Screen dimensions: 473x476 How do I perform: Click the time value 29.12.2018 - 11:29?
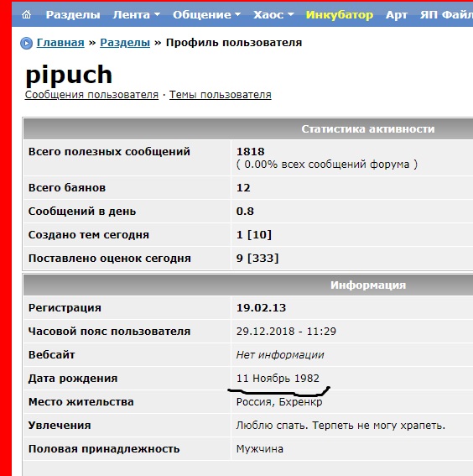pos(286,332)
